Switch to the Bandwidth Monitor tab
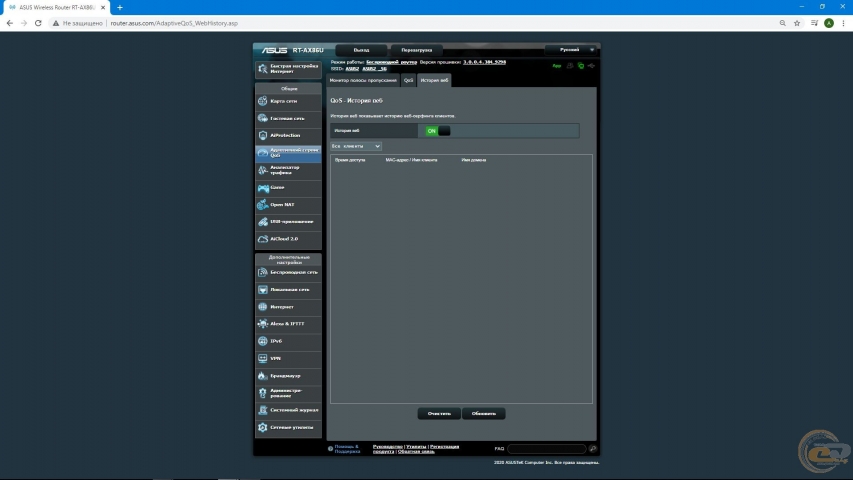Screen dimensions: 853x480 (x=363, y=81)
